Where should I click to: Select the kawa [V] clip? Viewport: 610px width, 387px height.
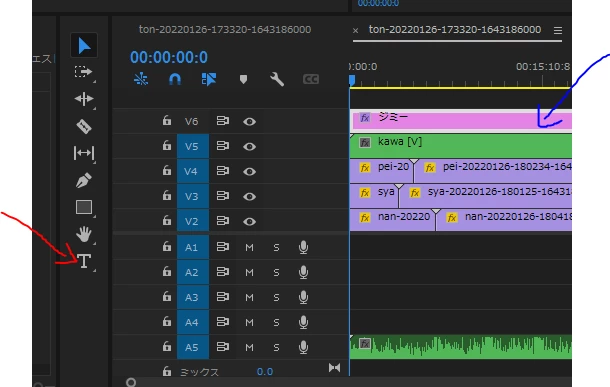click(x=461, y=146)
